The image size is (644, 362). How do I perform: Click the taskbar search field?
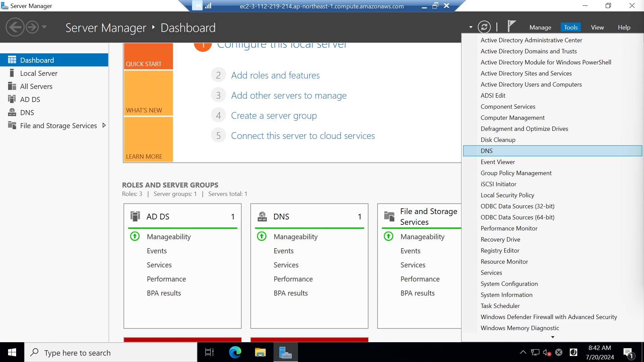coord(111,352)
